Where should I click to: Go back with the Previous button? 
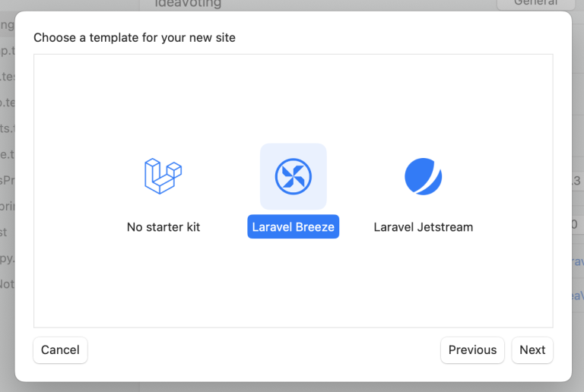(x=472, y=350)
